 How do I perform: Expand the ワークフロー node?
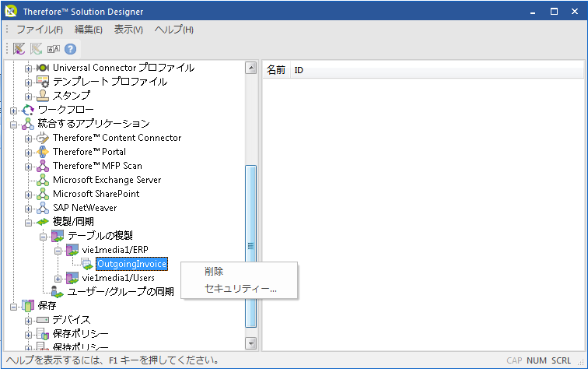[13, 111]
